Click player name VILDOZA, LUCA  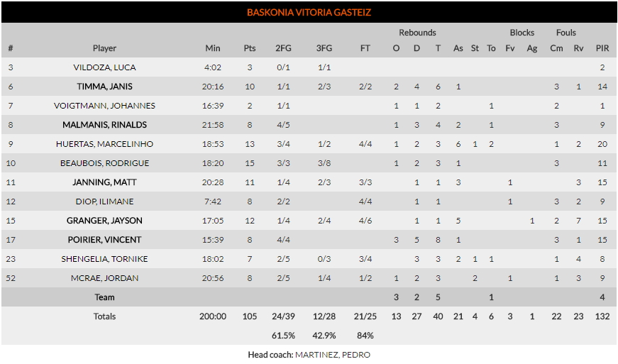point(104,67)
